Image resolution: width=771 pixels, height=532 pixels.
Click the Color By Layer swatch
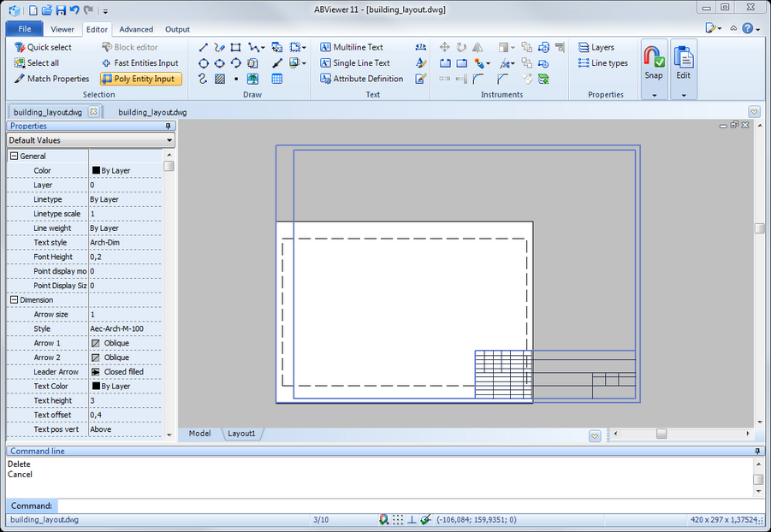point(96,170)
